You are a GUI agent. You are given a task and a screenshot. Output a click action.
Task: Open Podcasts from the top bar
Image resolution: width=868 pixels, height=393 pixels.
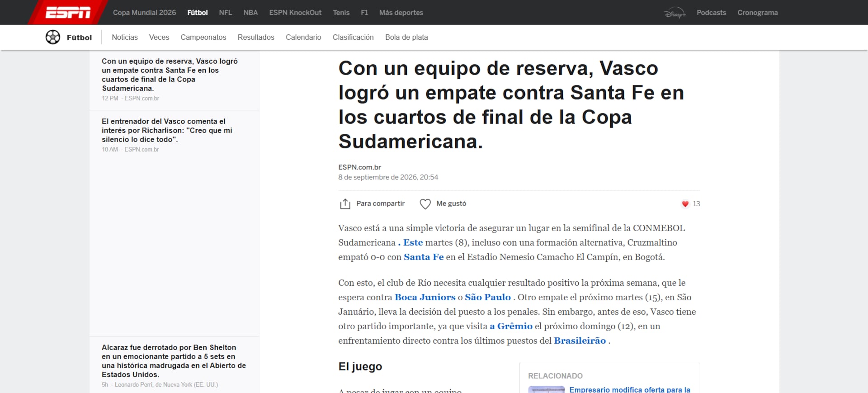point(711,13)
